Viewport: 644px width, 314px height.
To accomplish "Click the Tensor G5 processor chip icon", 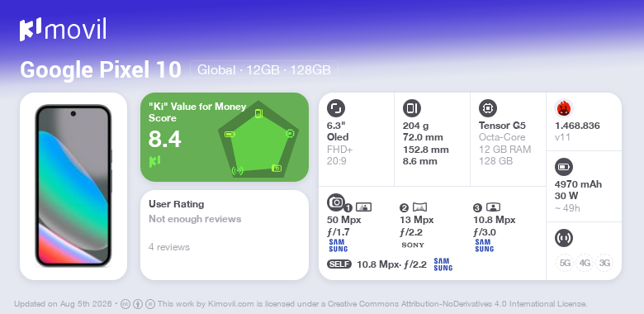I will point(488,108).
